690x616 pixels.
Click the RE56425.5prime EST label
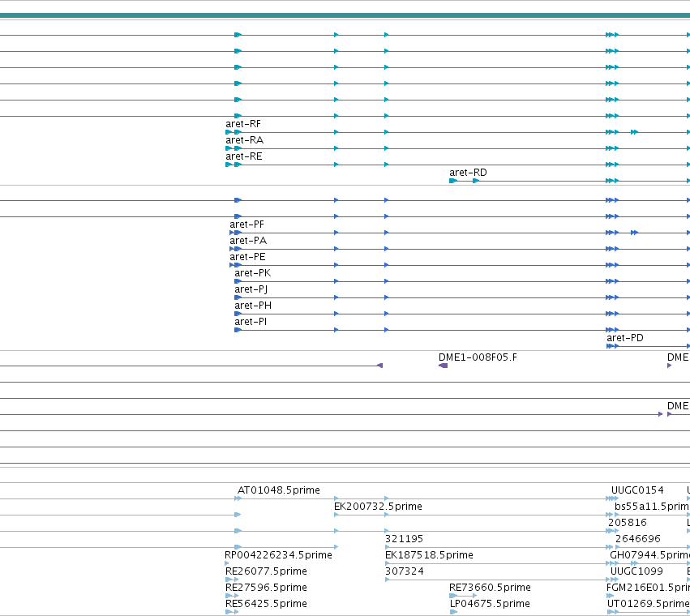point(266,604)
